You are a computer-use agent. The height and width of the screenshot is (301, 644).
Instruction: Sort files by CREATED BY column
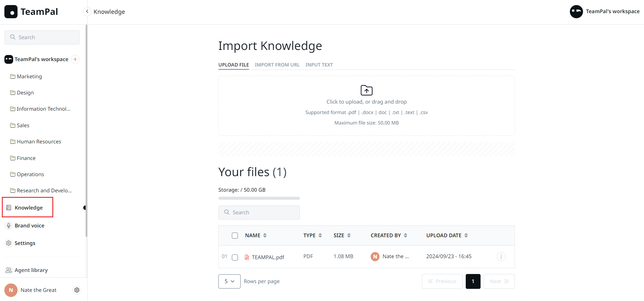[389, 236]
